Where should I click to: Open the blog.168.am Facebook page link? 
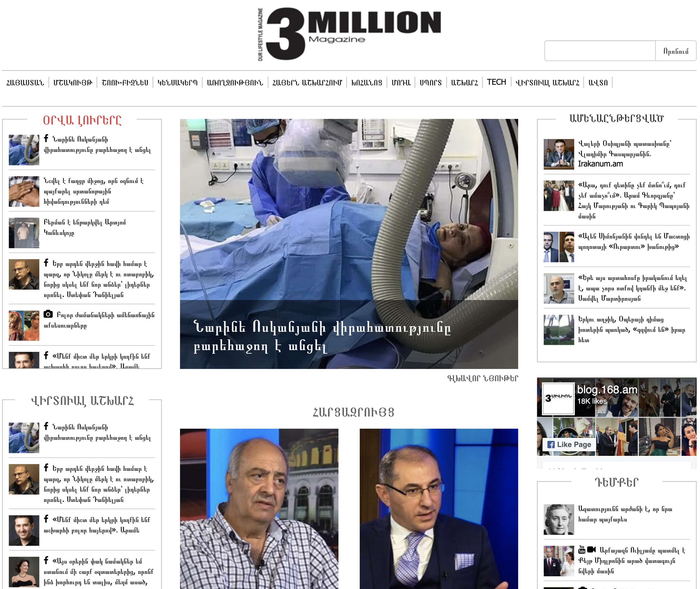(607, 390)
